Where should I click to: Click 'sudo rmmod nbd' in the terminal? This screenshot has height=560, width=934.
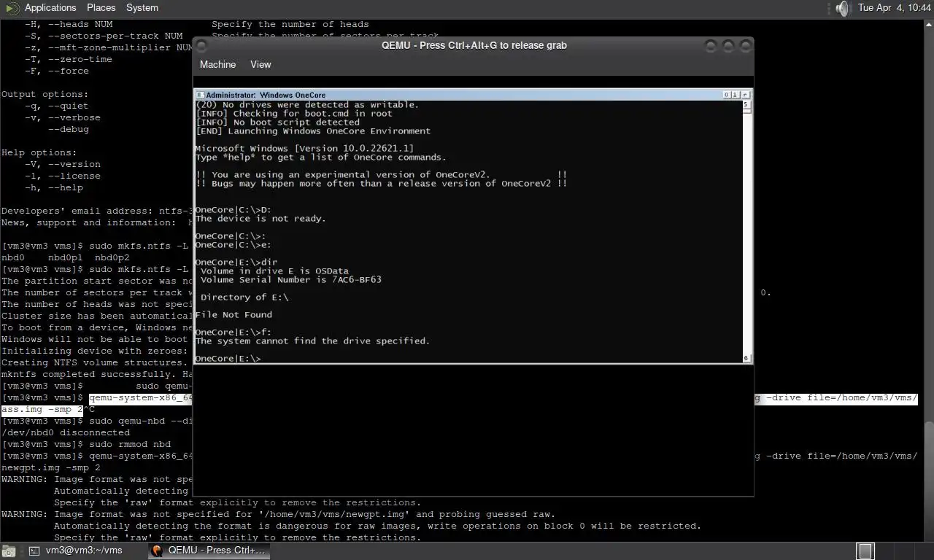(130, 444)
